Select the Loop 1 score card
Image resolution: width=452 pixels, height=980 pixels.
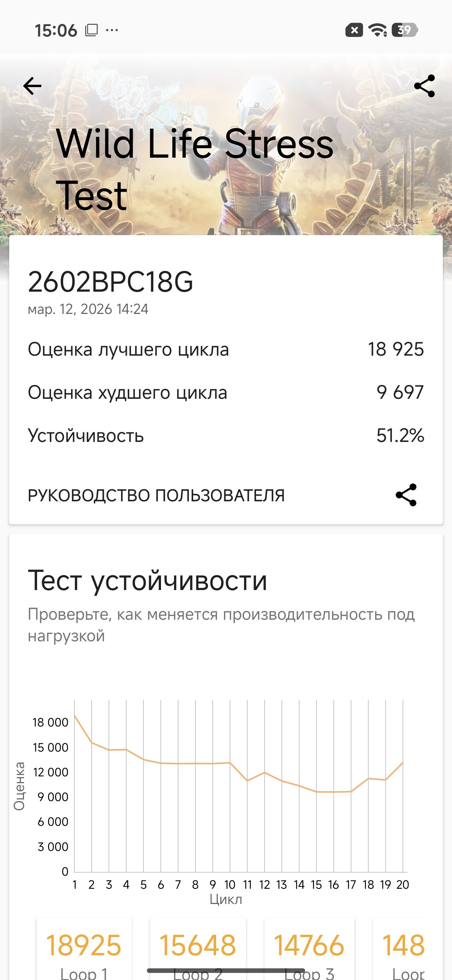[x=84, y=947]
